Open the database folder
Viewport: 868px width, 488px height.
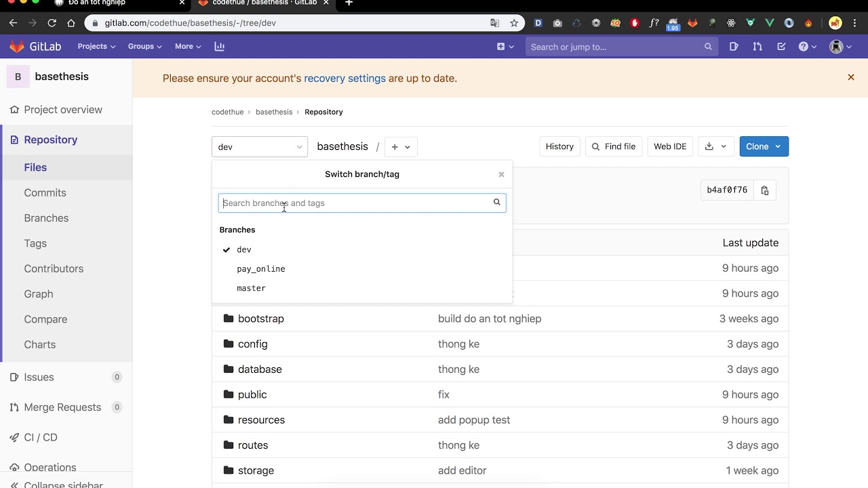[260, 369]
